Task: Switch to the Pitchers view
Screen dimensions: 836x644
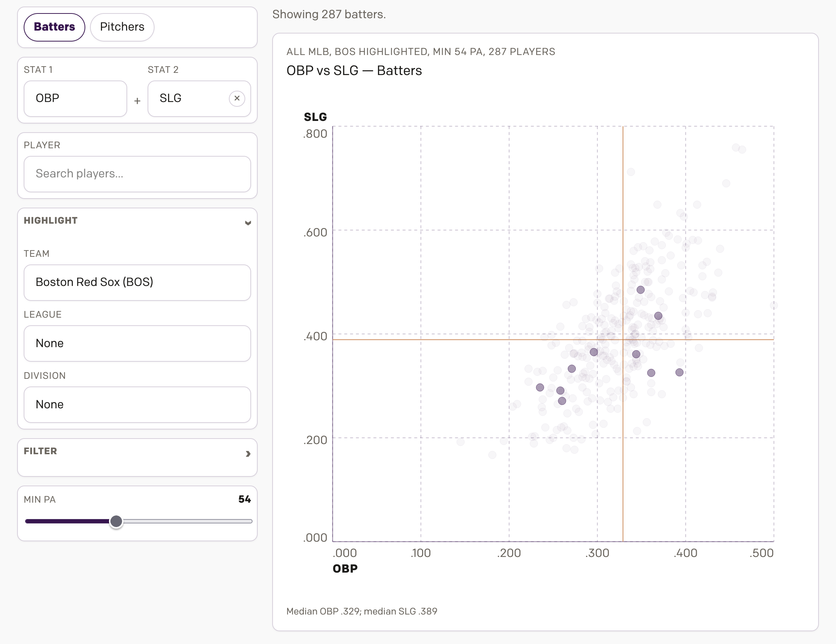Action: click(x=122, y=27)
